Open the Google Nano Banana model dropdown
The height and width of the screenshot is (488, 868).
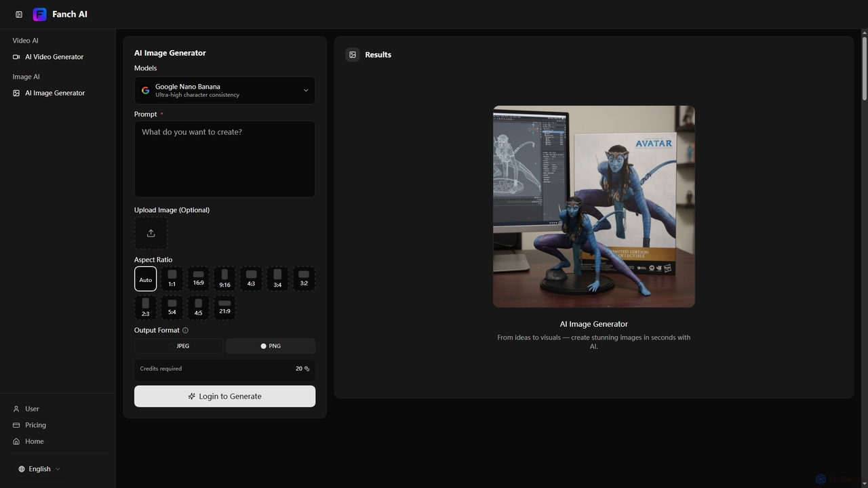pos(224,90)
